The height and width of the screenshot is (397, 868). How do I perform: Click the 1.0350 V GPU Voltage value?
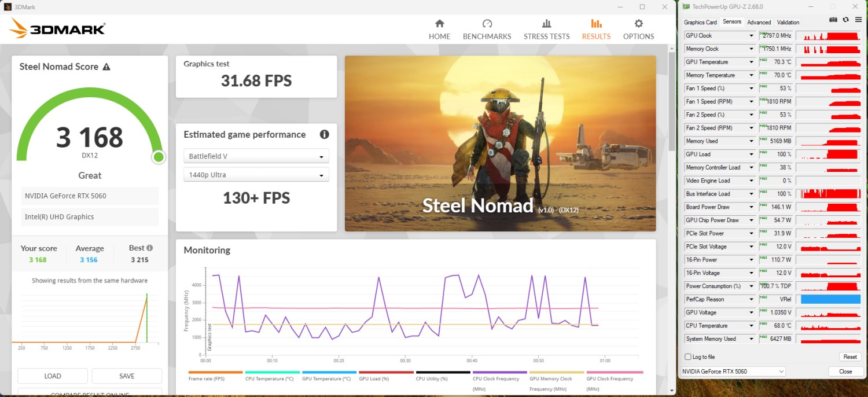[779, 313]
